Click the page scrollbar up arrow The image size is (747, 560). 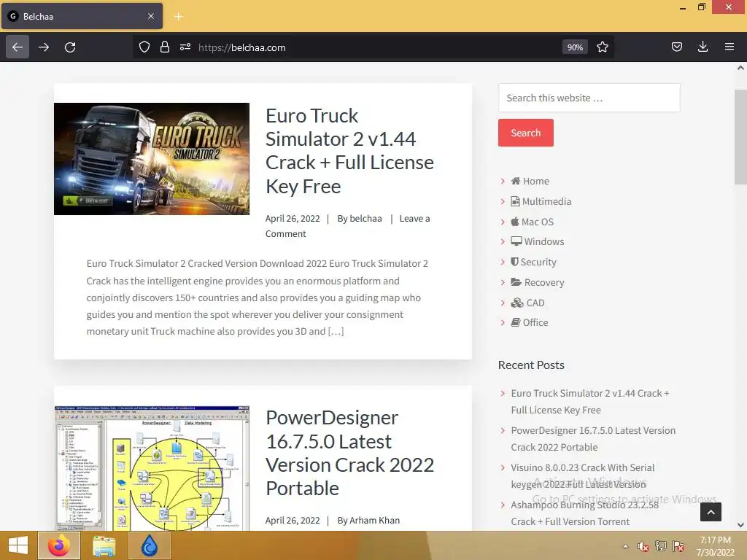740,68
